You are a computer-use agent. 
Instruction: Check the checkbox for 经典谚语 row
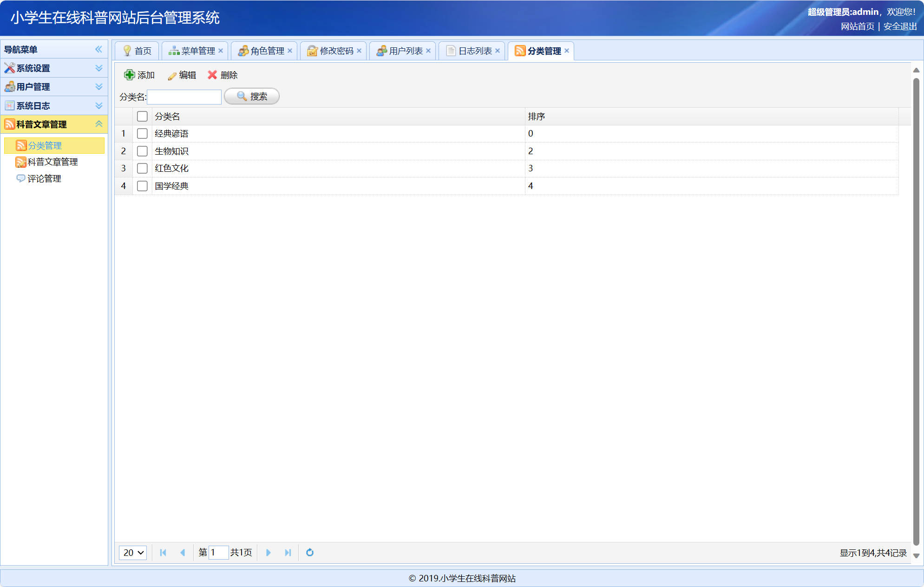coord(142,133)
